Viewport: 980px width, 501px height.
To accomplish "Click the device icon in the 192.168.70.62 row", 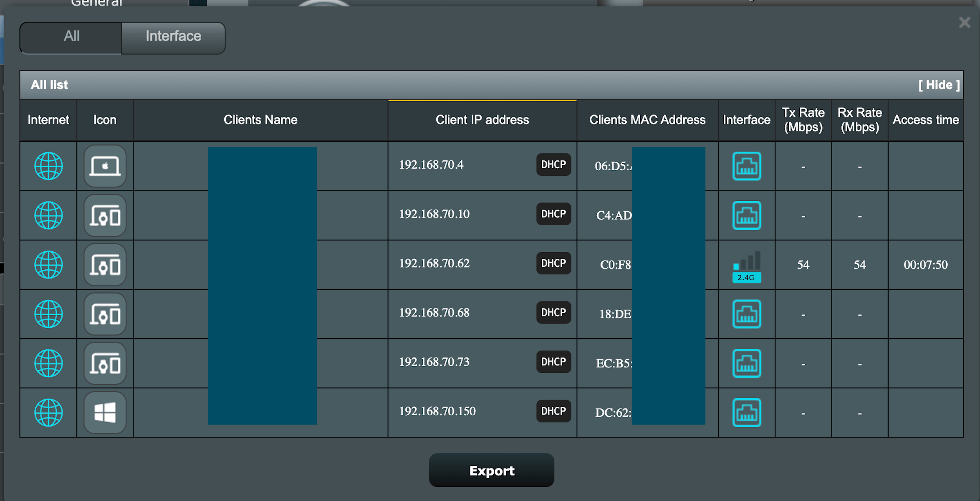I will [x=105, y=265].
